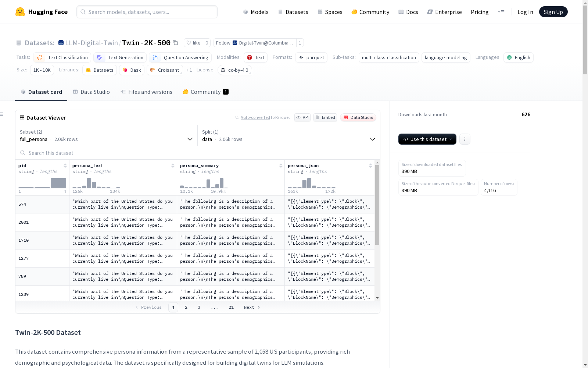The height and width of the screenshot is (368, 588).
Task: Click the Dataset Viewer table icon
Action: click(22, 117)
